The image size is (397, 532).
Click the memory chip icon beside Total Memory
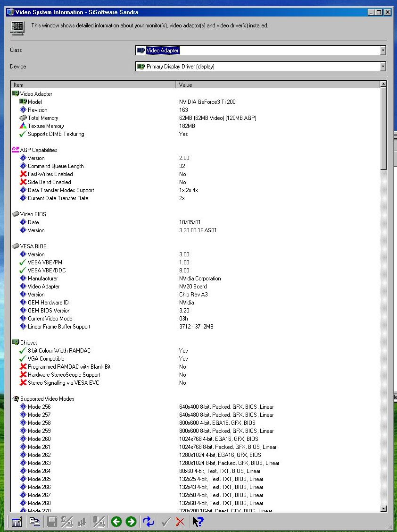(23, 118)
